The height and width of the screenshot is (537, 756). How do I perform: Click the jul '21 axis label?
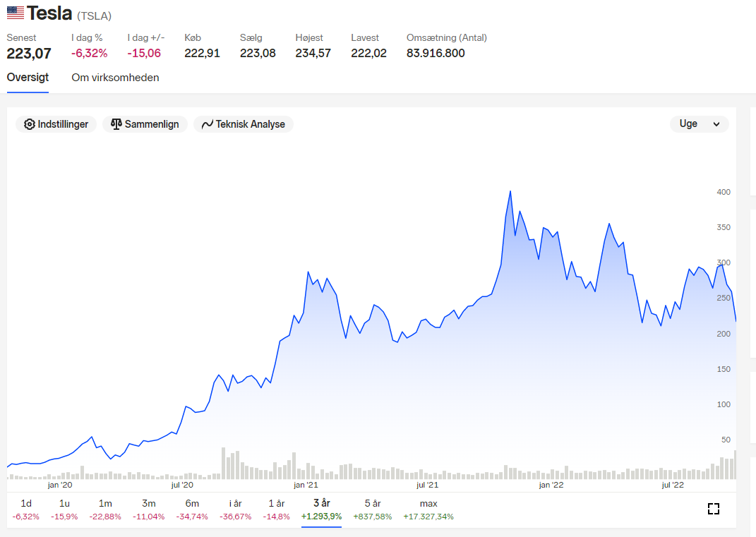[x=427, y=485]
